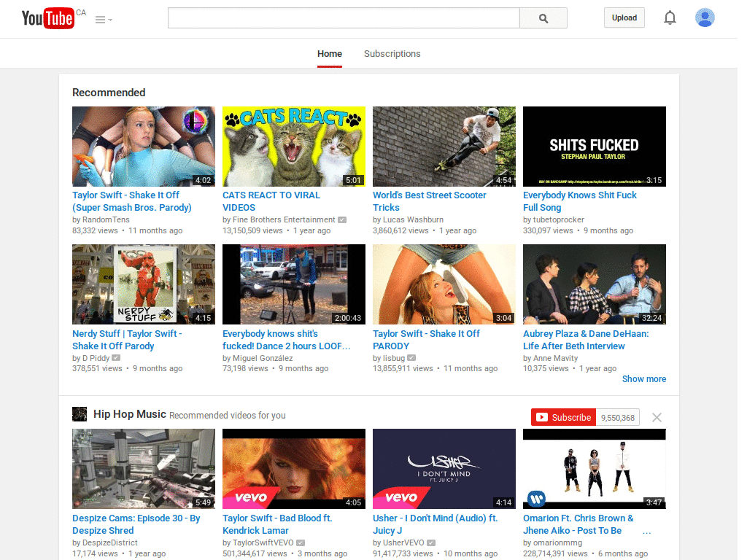Visit the lisbug channel

tap(394, 358)
